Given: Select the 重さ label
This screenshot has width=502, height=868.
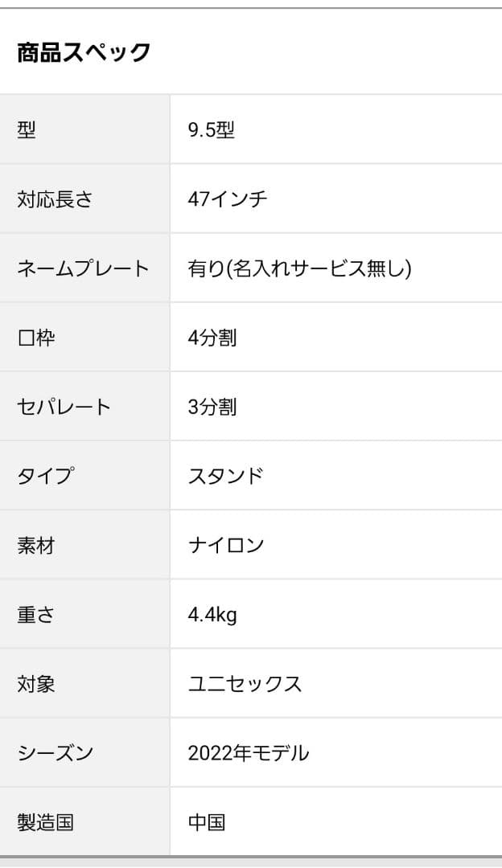Looking at the screenshot, I should (36, 616).
